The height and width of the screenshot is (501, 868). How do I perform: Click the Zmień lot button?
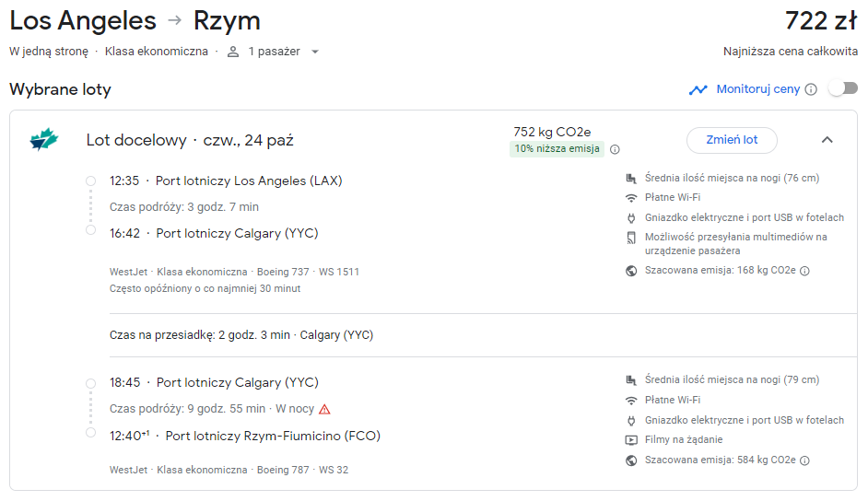[x=732, y=140]
